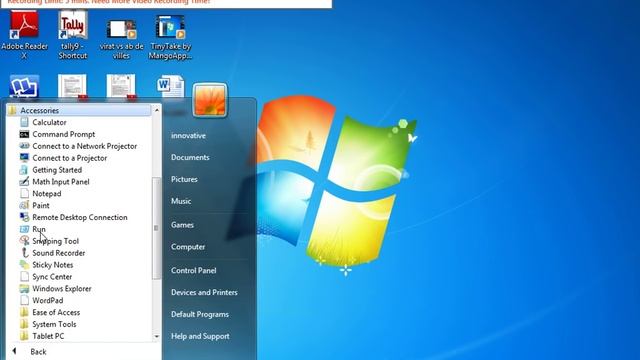This screenshot has width=640, height=360.
Task: Open Computer from Start menu
Action: (188, 247)
